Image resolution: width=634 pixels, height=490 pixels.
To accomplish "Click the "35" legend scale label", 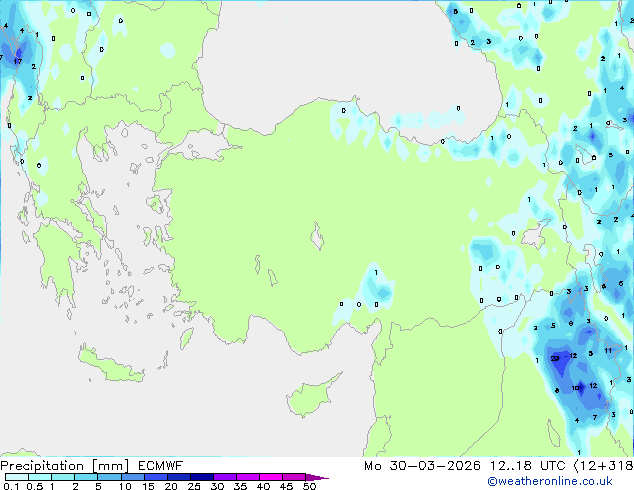I will (x=240, y=486).
